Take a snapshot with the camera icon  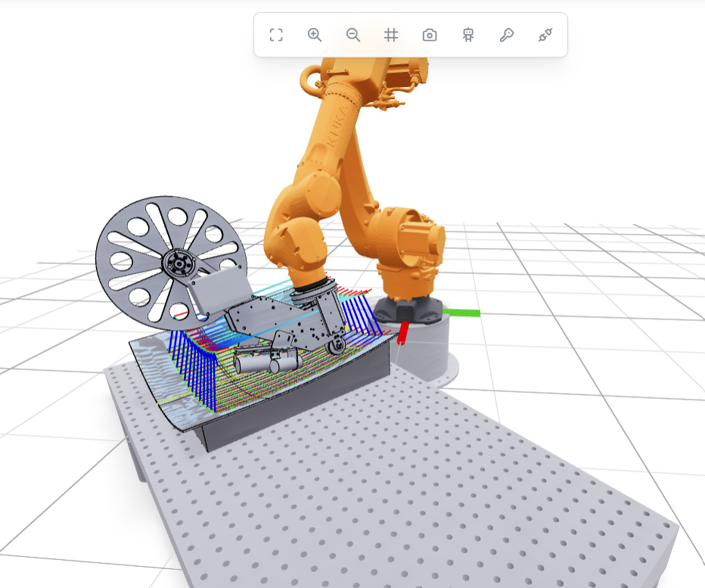coord(430,35)
